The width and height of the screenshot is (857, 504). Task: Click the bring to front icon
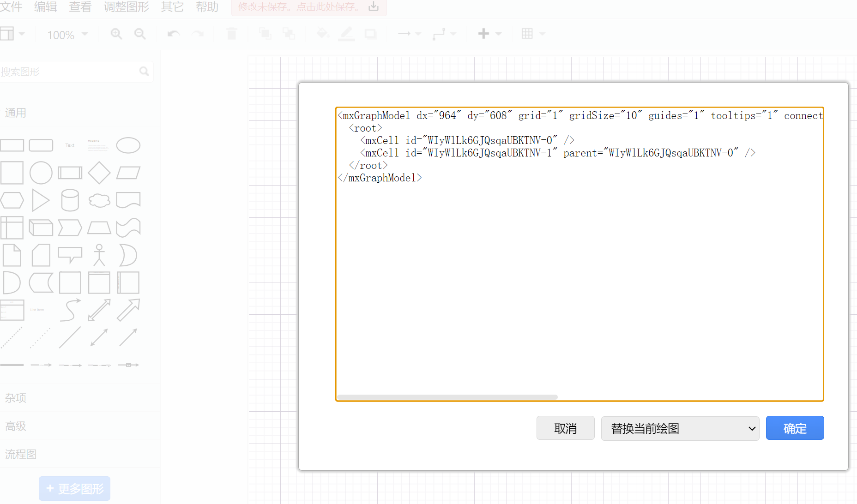pyautogui.click(x=265, y=34)
